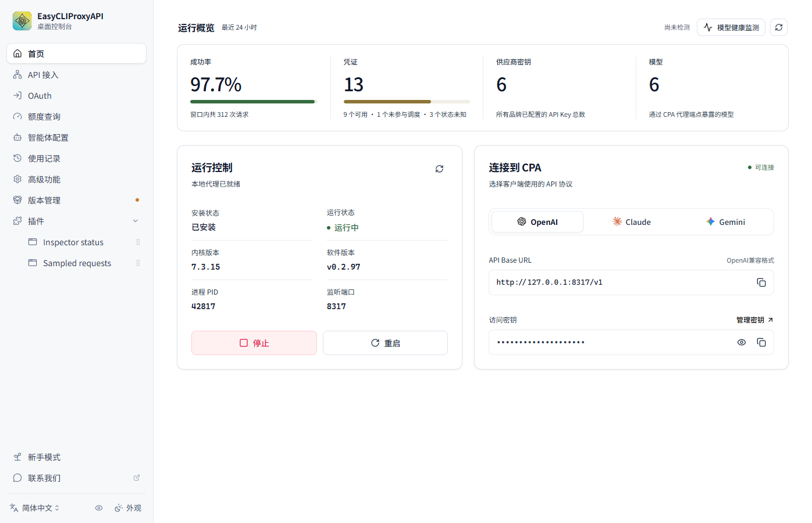
Task: Click the Sampled requests window icon
Action: click(x=33, y=263)
